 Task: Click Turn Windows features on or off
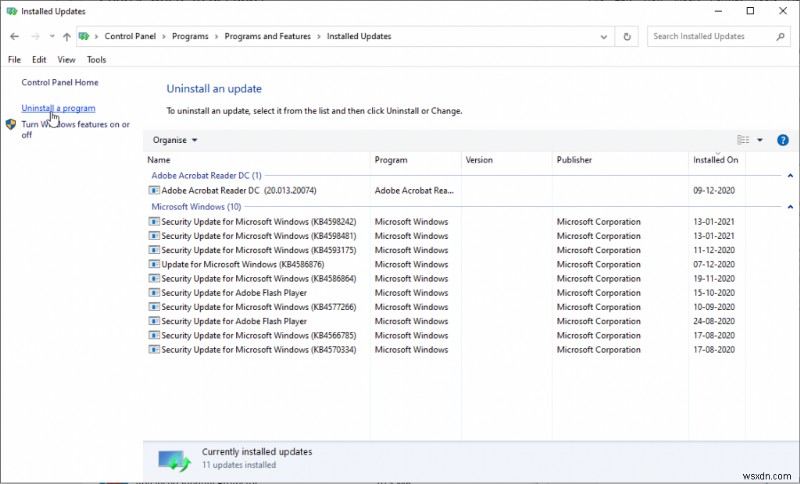point(76,130)
